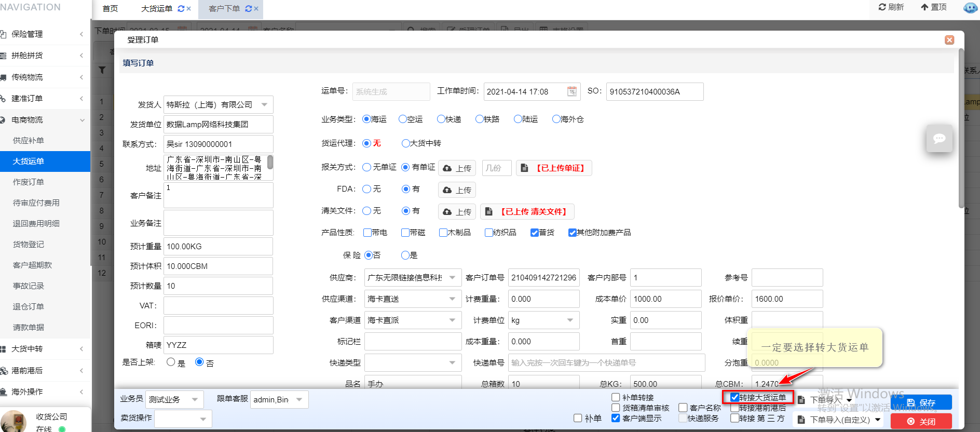The height and width of the screenshot is (432, 980).
Task: Uncheck the 转接大货运单 checkbox
Action: [x=734, y=397]
